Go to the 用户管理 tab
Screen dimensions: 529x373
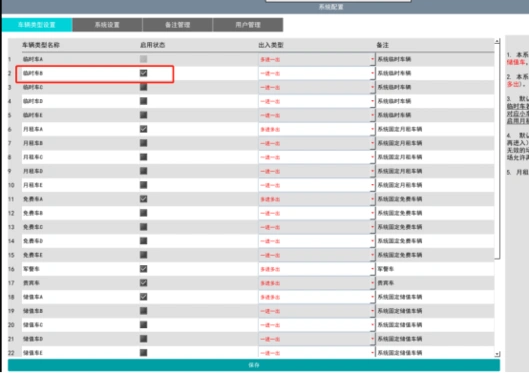pyautogui.click(x=248, y=25)
